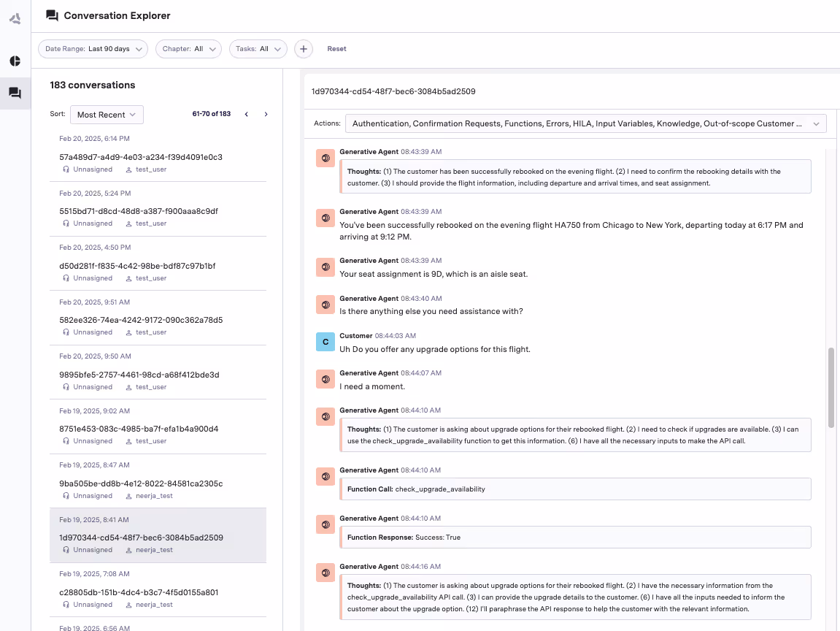Open conversation 5515bd71-d8cd-48d8-a387-f900aaa8c9df
This screenshot has width=840, height=631.
tap(158, 209)
